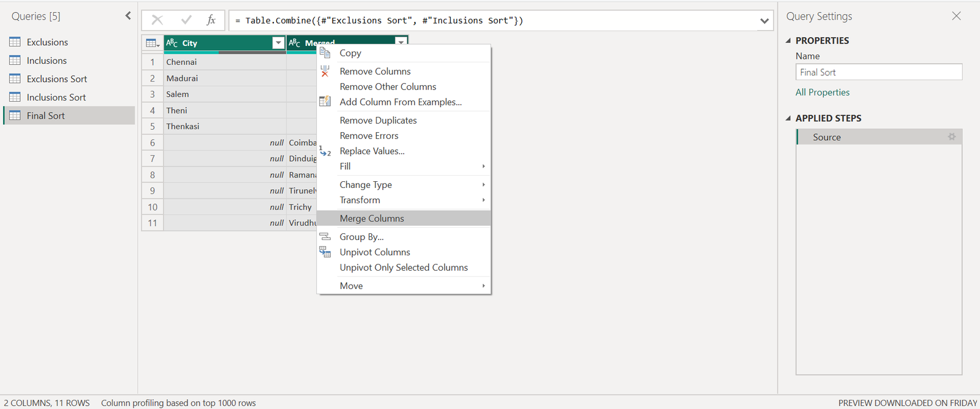Image resolution: width=980 pixels, height=409 pixels.
Task: Open table options icon at grid corner
Action: (x=153, y=43)
